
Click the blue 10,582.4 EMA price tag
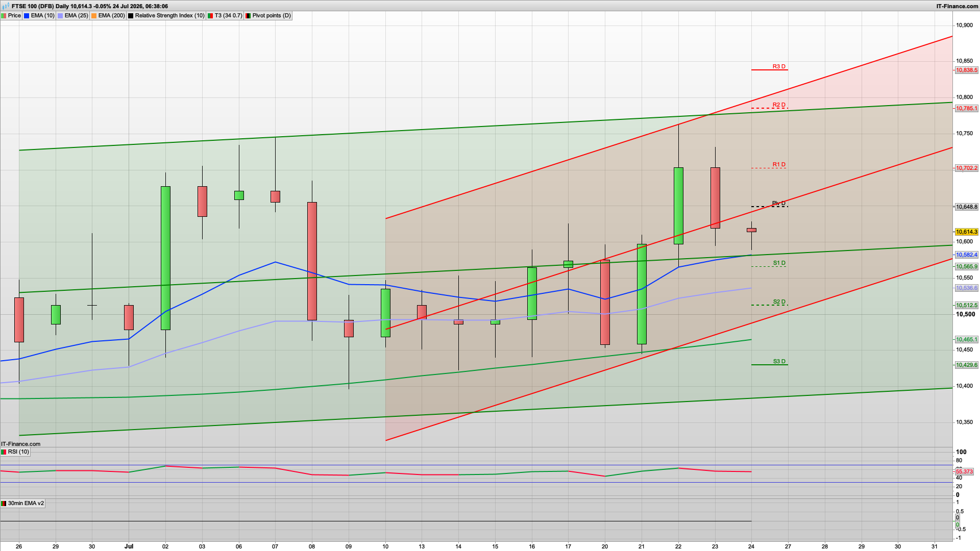(x=967, y=255)
